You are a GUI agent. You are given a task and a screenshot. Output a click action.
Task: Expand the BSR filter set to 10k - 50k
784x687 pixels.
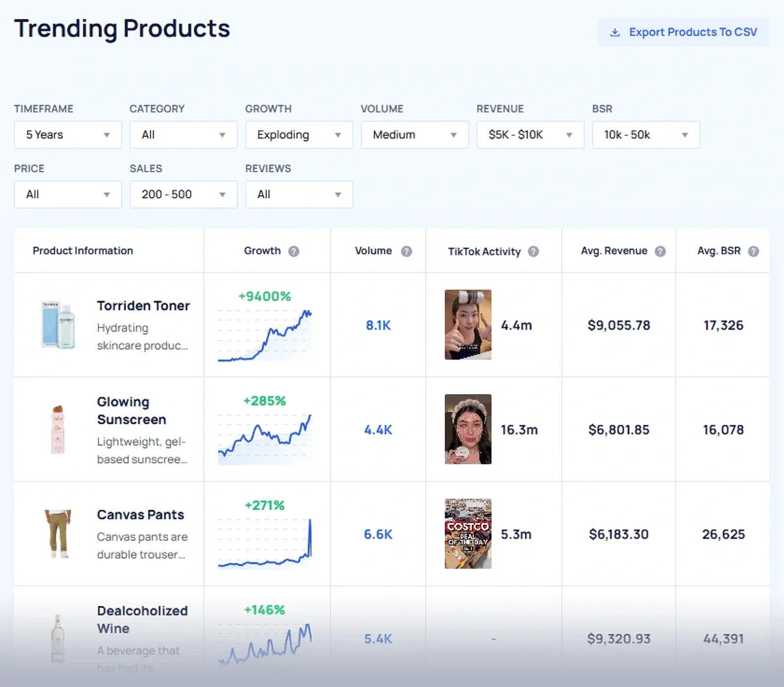(645, 135)
